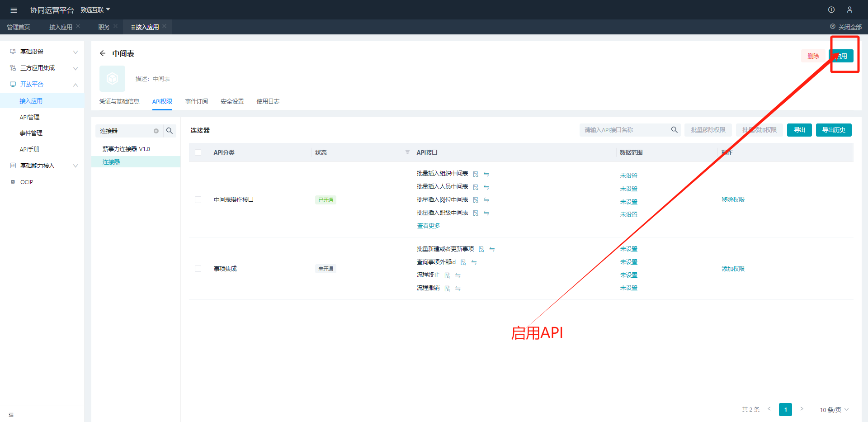Screen dimensions: 868x422
Task: Click the document icon next to 查询事项外部id
Action: (463, 262)
